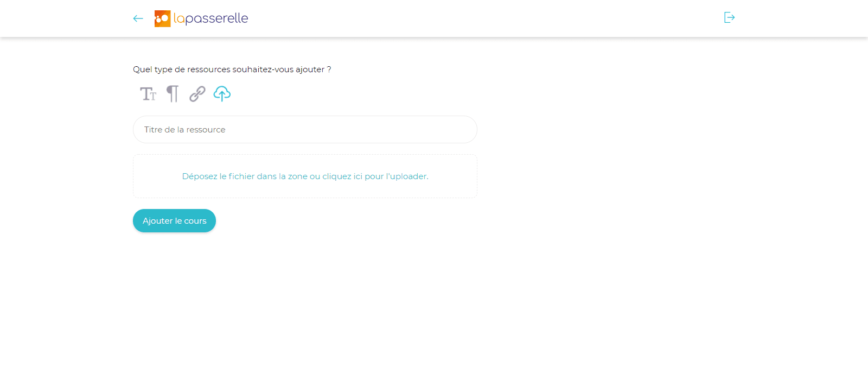This screenshot has height=380, width=868.
Task: Log out with the exit icon
Action: click(729, 18)
